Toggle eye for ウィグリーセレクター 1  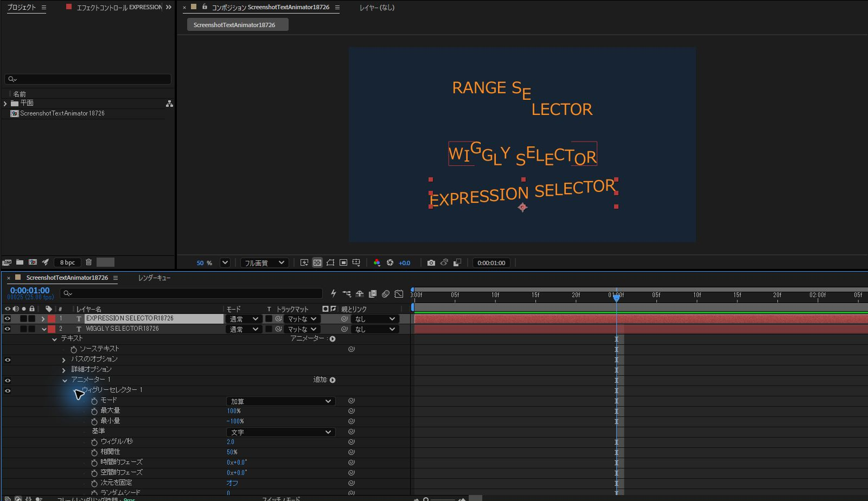[8, 391]
